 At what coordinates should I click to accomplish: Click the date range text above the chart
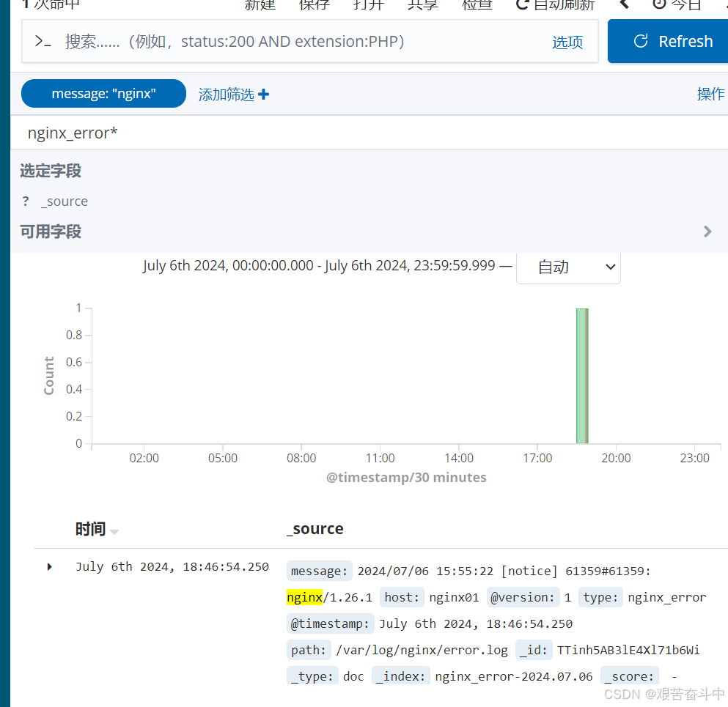319,265
